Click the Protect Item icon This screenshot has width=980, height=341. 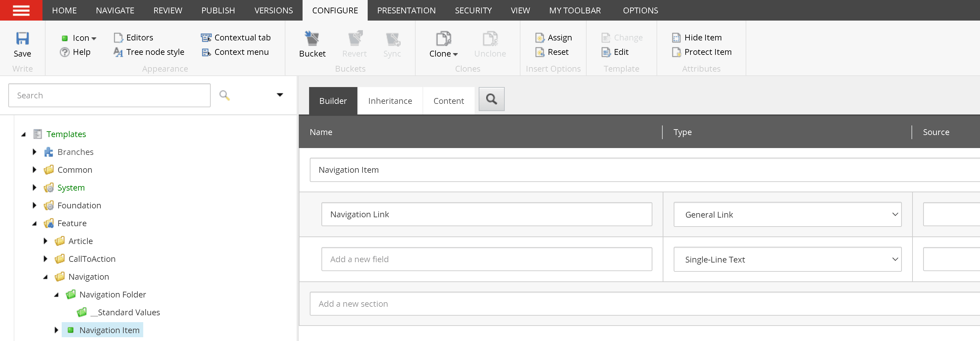pos(676,52)
